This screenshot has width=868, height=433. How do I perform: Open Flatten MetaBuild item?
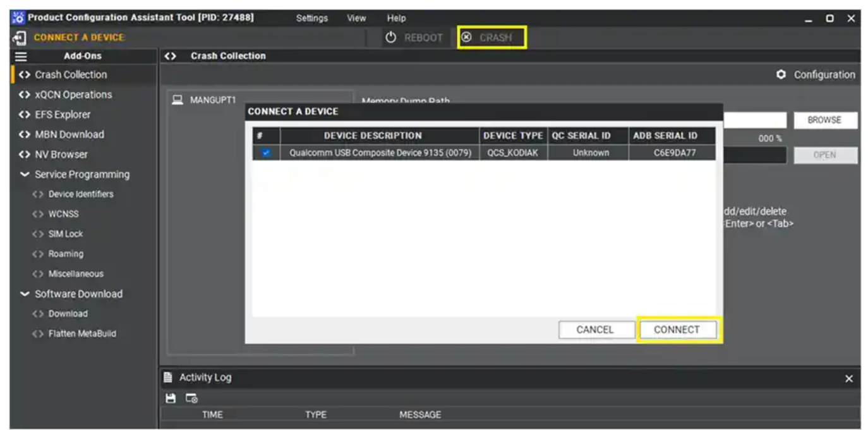82,334
